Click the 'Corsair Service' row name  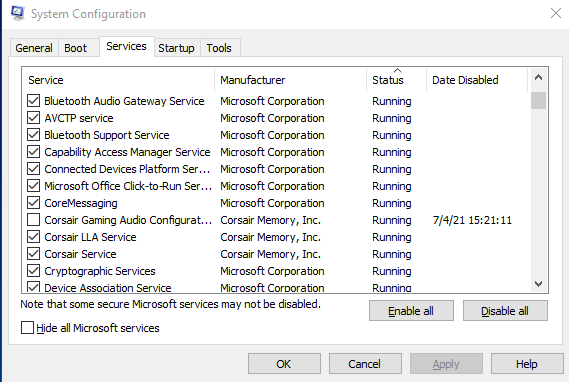(80, 254)
